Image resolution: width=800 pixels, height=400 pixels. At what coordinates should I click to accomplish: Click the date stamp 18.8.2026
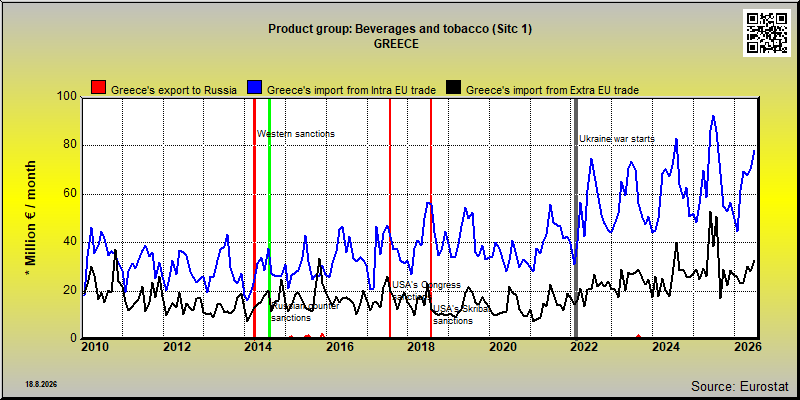click(41, 384)
